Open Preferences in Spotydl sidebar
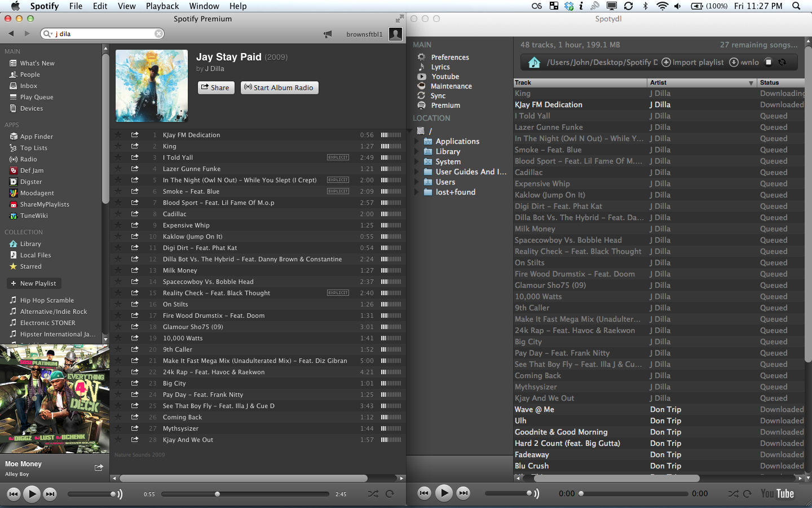This screenshot has height=508, width=812. (x=449, y=57)
